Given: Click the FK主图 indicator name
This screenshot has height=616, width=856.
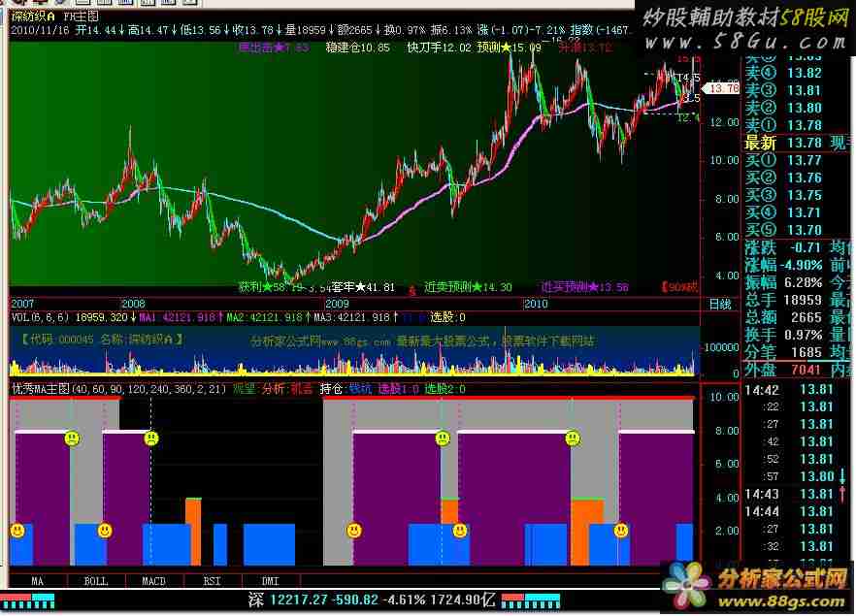Looking at the screenshot, I should pos(81,16).
